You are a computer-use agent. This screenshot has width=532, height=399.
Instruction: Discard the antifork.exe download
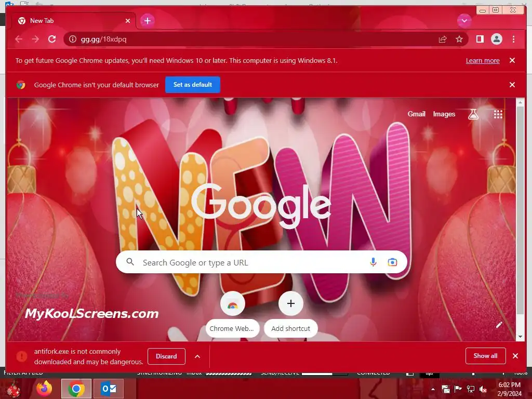(166, 356)
